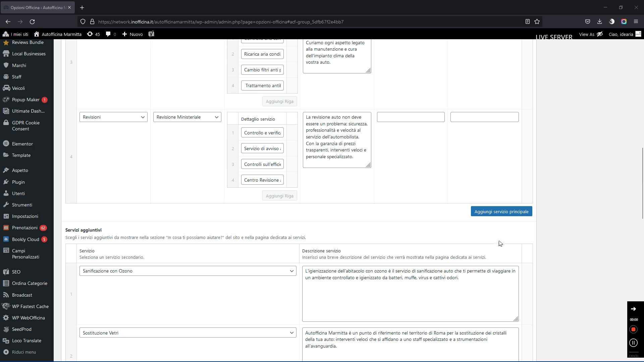Click the SEO icon in sidebar
This screenshot has height=362, width=644.
pos(6,271)
